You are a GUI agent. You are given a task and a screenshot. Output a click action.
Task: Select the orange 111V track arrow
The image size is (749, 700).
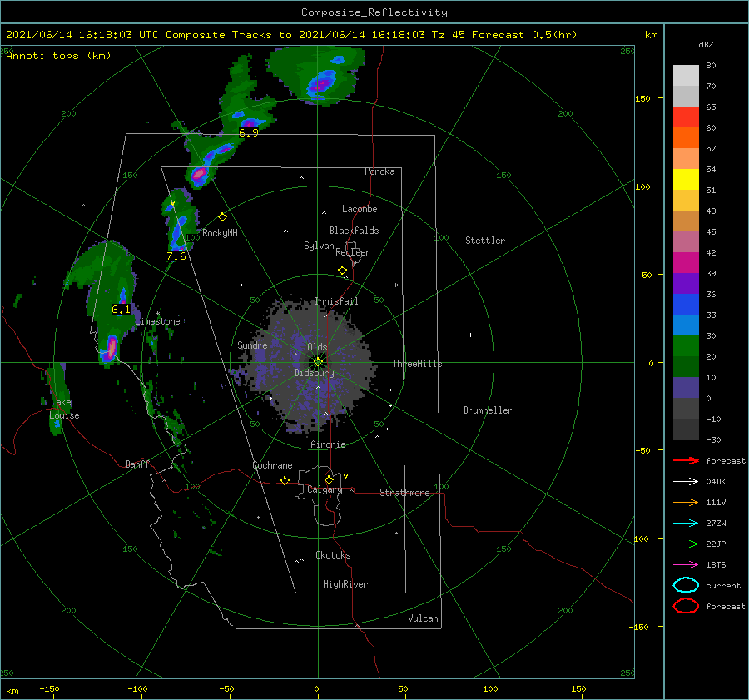686,502
